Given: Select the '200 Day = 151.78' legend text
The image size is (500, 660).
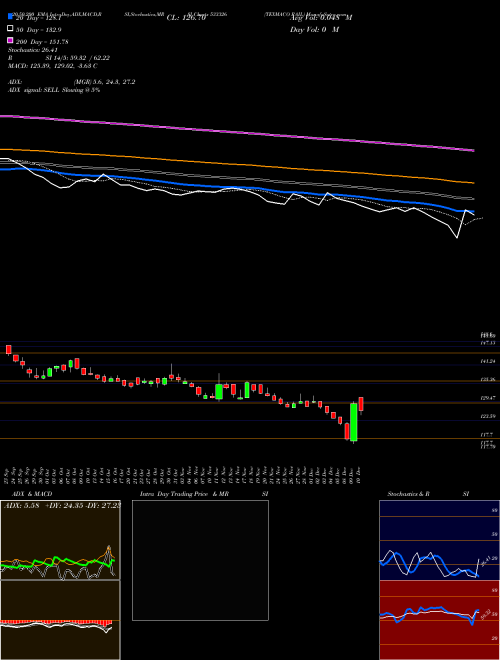Looking at the screenshot, I should (42, 41).
